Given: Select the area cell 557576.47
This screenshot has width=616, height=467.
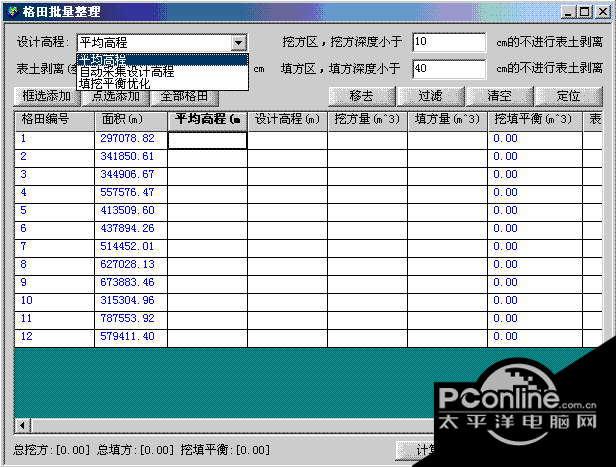Looking at the screenshot, I should (x=131, y=194).
